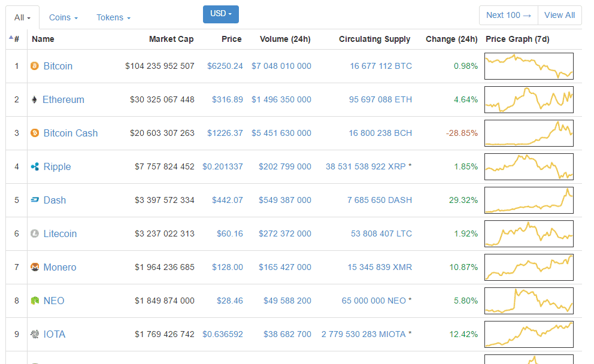
Task: Click Bitcoin Cash price $1226.37
Action: pos(225,133)
